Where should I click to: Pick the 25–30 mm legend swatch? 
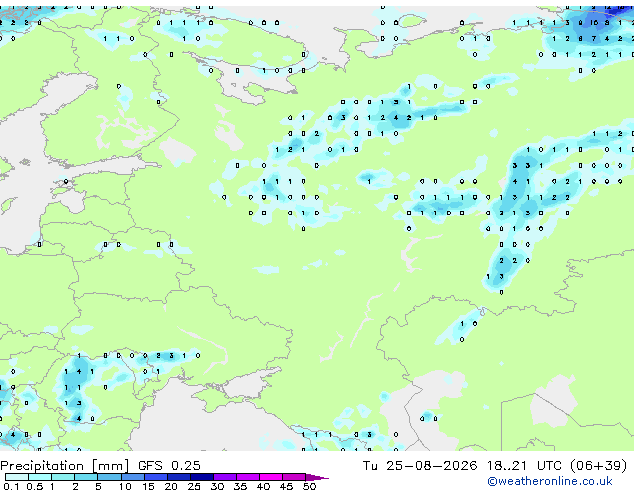202,477
